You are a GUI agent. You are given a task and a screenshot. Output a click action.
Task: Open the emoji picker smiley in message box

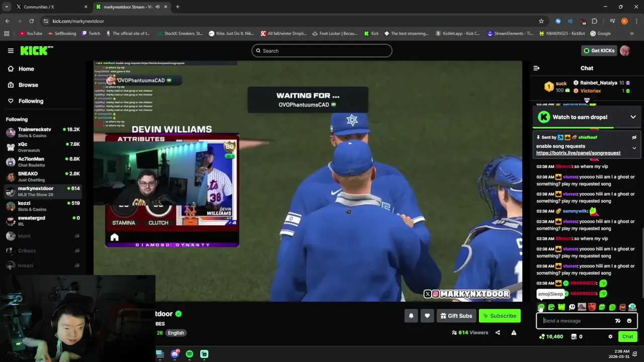coord(629,321)
